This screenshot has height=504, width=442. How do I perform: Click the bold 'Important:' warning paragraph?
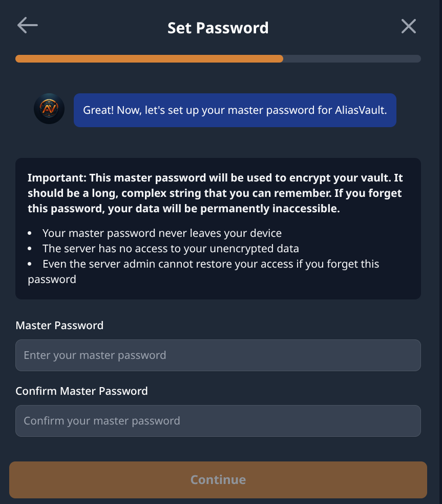click(215, 193)
